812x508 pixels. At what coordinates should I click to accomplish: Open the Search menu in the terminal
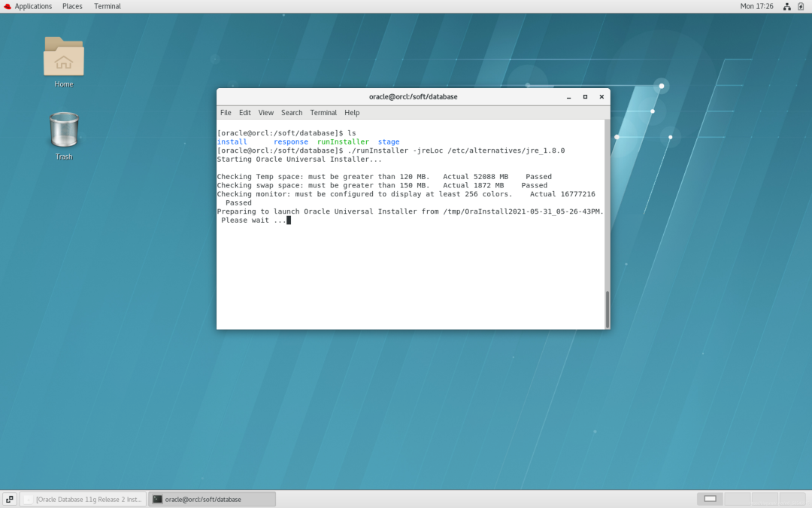click(291, 112)
